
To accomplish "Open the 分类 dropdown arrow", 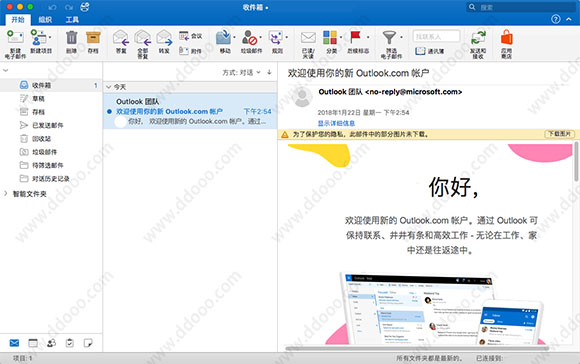I will 341,37.
